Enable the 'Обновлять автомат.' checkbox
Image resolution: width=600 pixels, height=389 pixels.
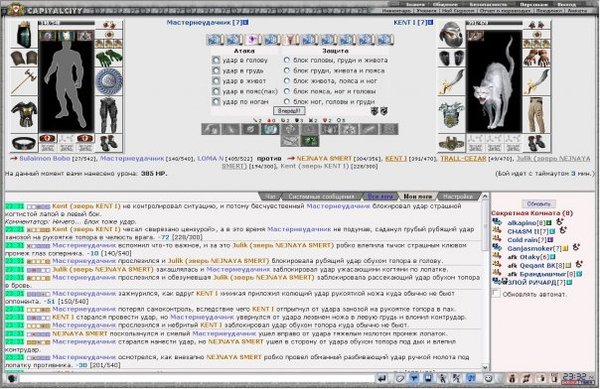point(496,294)
